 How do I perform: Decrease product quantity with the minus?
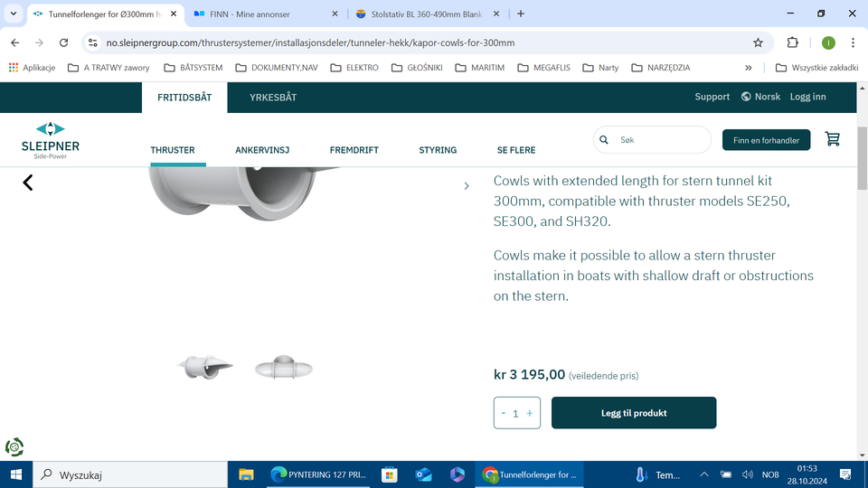coord(504,413)
